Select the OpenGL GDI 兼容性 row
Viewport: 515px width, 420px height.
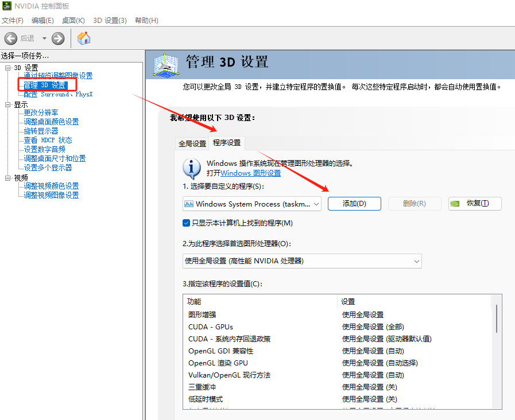(338, 351)
